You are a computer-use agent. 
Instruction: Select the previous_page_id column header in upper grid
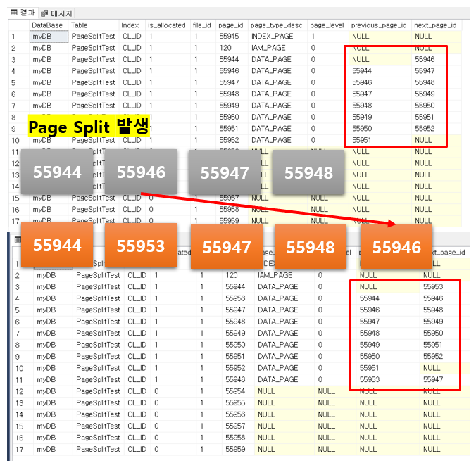tap(380, 25)
